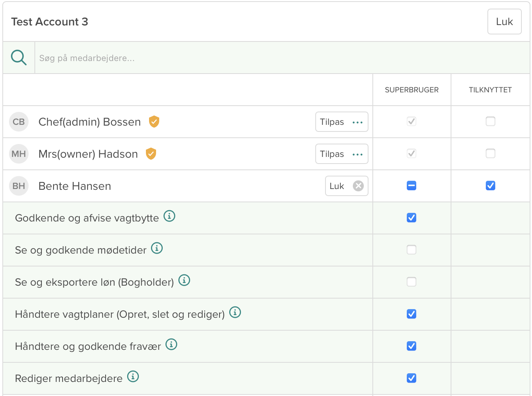Check Tilknyttet for Chef(admin) Bossen
Image resolution: width=532 pixels, height=396 pixels.
coord(491,121)
